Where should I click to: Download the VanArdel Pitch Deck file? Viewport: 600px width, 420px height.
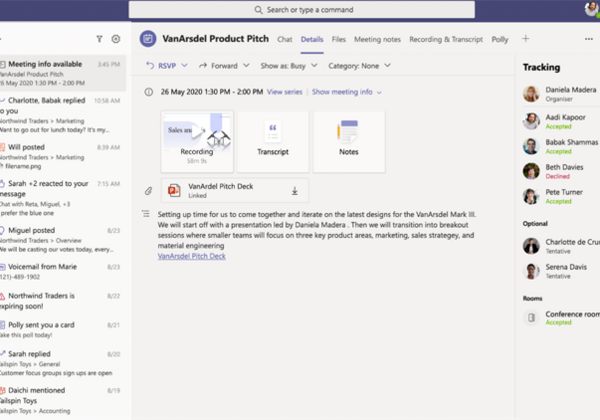tap(295, 190)
